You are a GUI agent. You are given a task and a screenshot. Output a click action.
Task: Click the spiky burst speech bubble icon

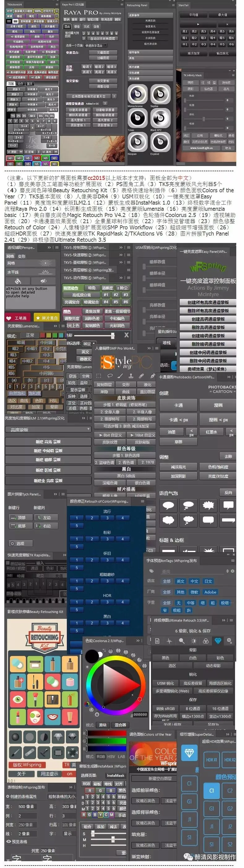click(x=208, y=505)
